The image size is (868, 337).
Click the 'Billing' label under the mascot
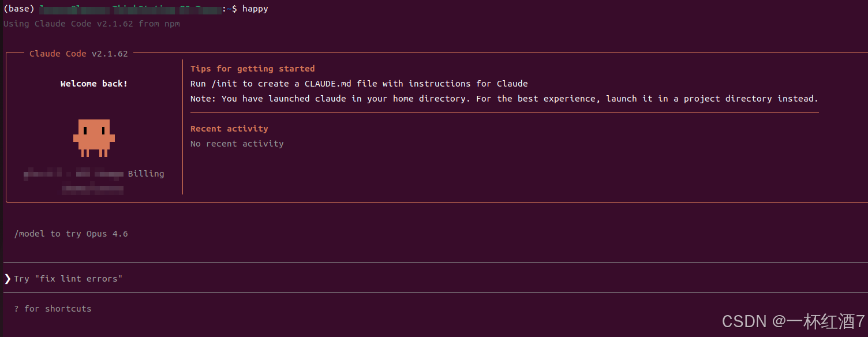(146, 174)
